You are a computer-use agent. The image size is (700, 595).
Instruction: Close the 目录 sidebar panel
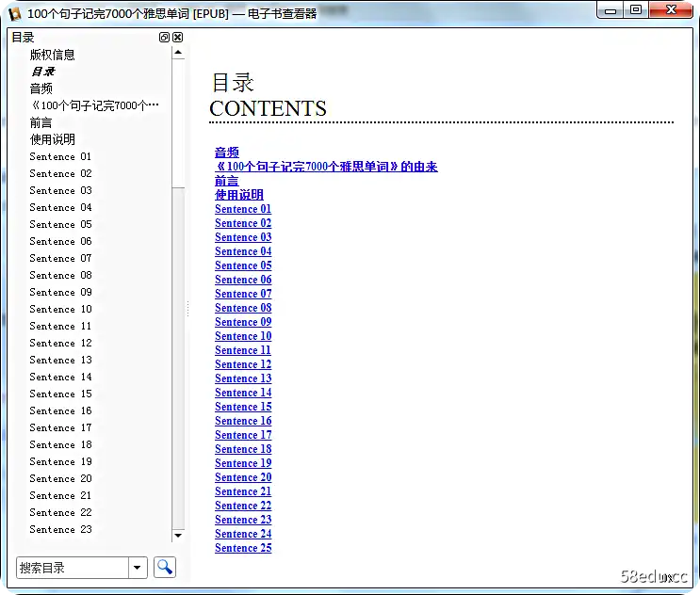(178, 38)
